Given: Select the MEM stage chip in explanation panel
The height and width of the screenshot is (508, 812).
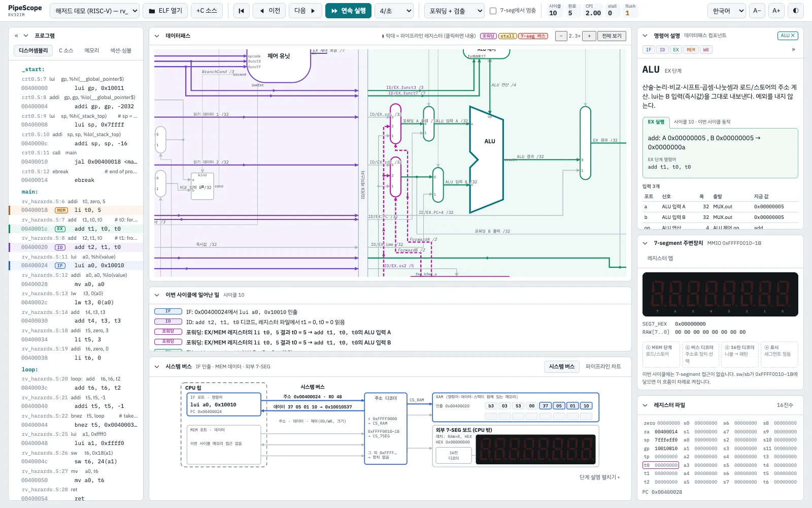Looking at the screenshot, I should [691, 50].
